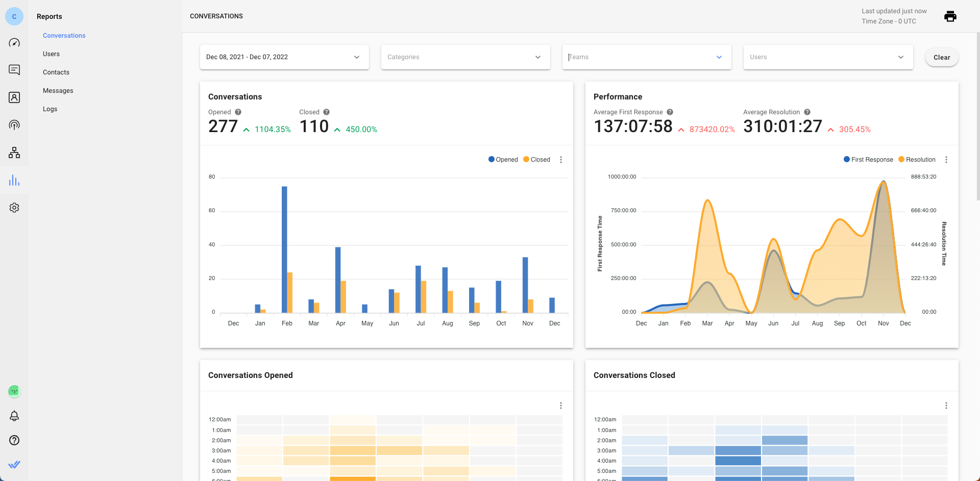Open Users report from the menu
The width and height of the screenshot is (980, 481).
(51, 54)
